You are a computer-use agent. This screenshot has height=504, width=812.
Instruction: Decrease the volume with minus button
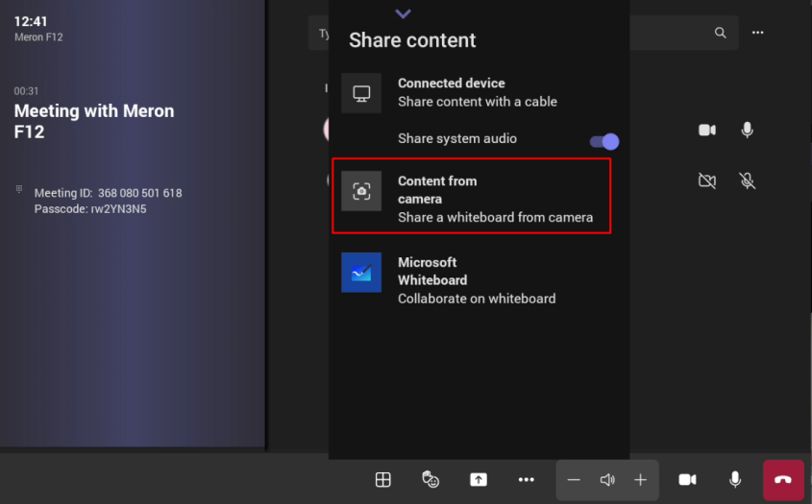[x=574, y=480]
